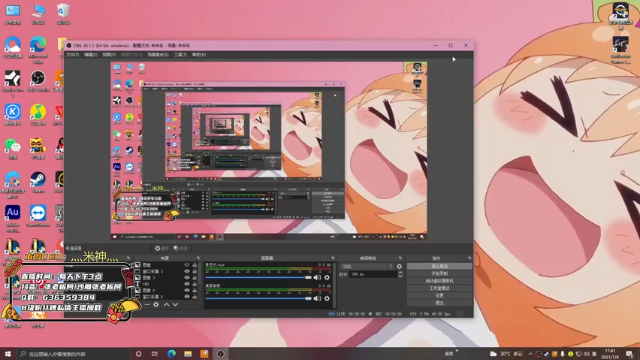Open the 编辑 menu in OBS
Image resolution: width=640 pixels, height=360 pixels.
90,54
